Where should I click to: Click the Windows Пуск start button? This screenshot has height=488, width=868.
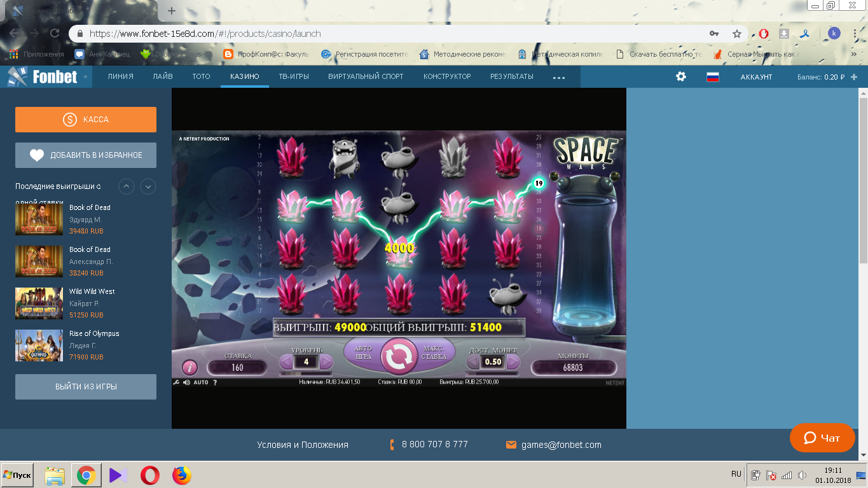tap(17, 475)
